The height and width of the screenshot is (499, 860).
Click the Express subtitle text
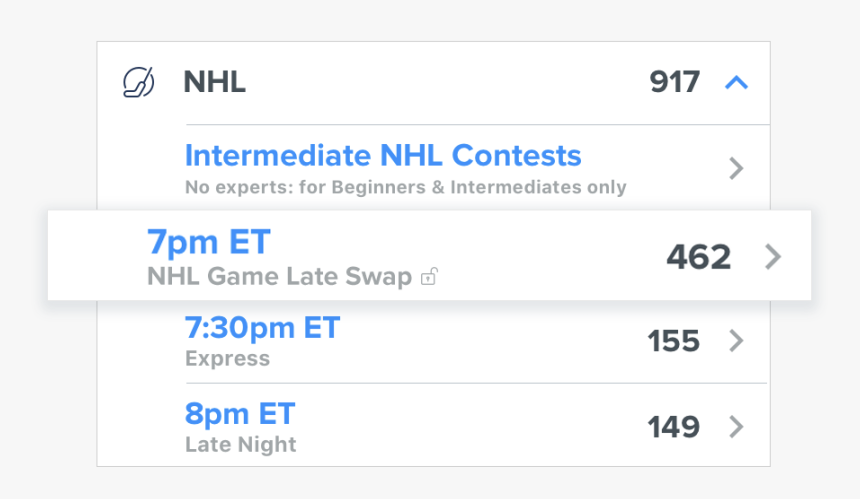click(x=227, y=359)
